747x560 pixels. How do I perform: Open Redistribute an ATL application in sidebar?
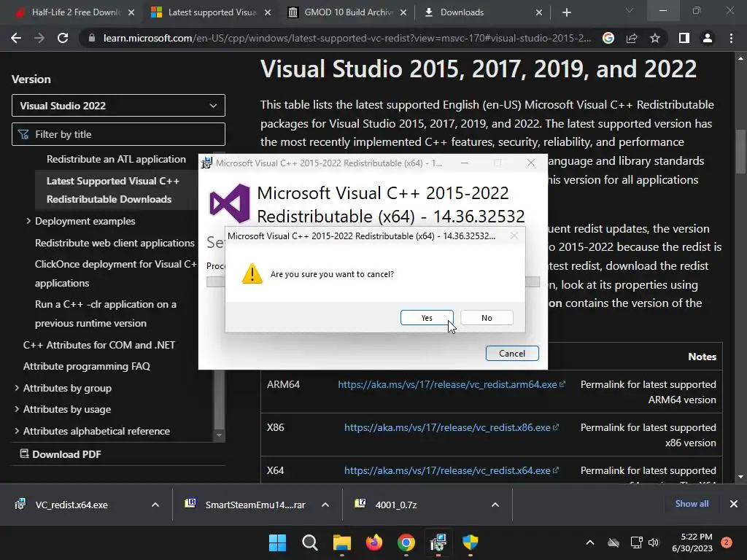[x=116, y=159]
